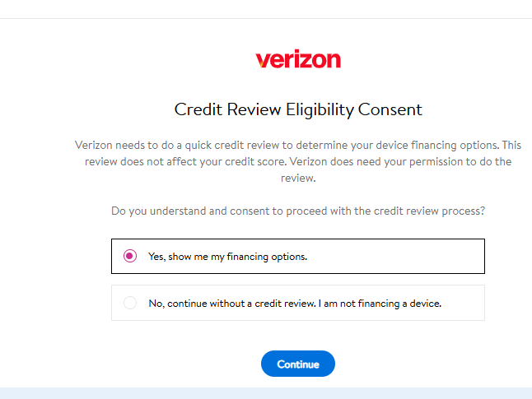532x399 pixels.
Task: Click the word 'Credit' in the heading
Action: click(196, 109)
